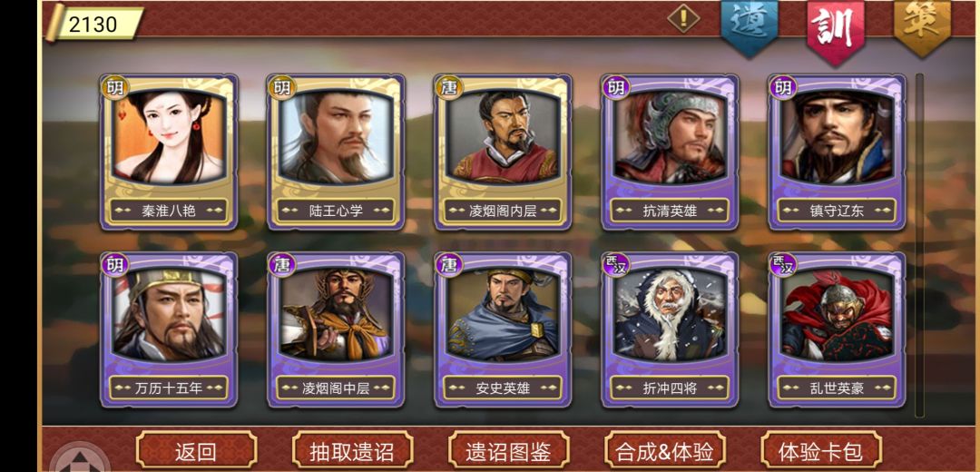Click the 返回 back button
980x472 pixels.
click(x=196, y=450)
